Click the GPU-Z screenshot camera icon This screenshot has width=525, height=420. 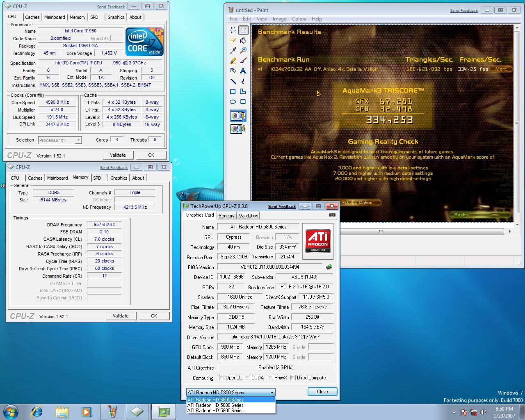point(332,215)
